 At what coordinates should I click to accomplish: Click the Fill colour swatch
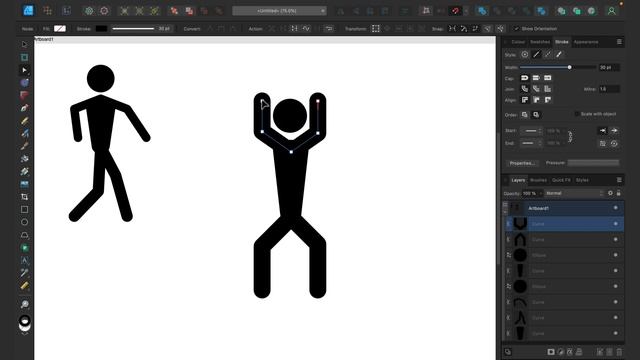tap(60, 29)
